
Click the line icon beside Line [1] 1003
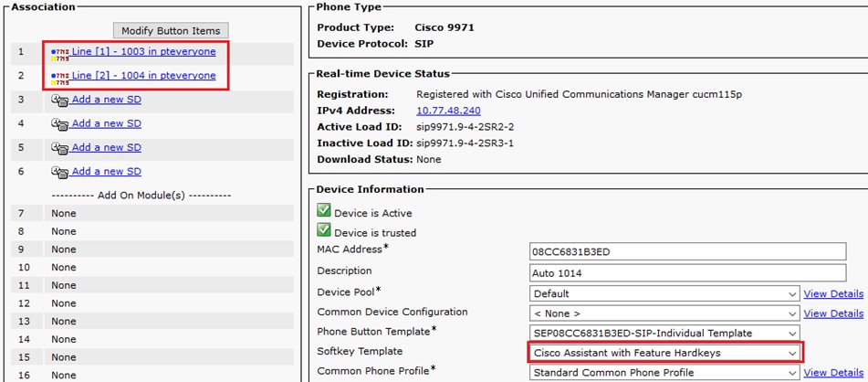click(60, 54)
